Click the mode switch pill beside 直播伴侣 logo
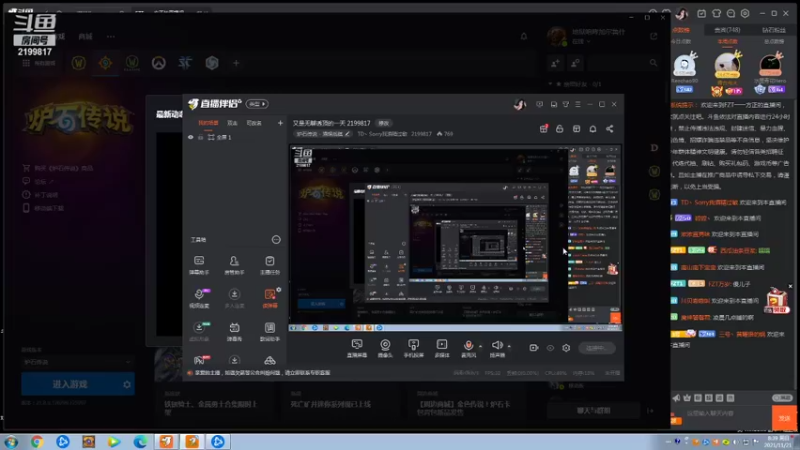The image size is (800, 450). pyautogui.click(x=257, y=104)
